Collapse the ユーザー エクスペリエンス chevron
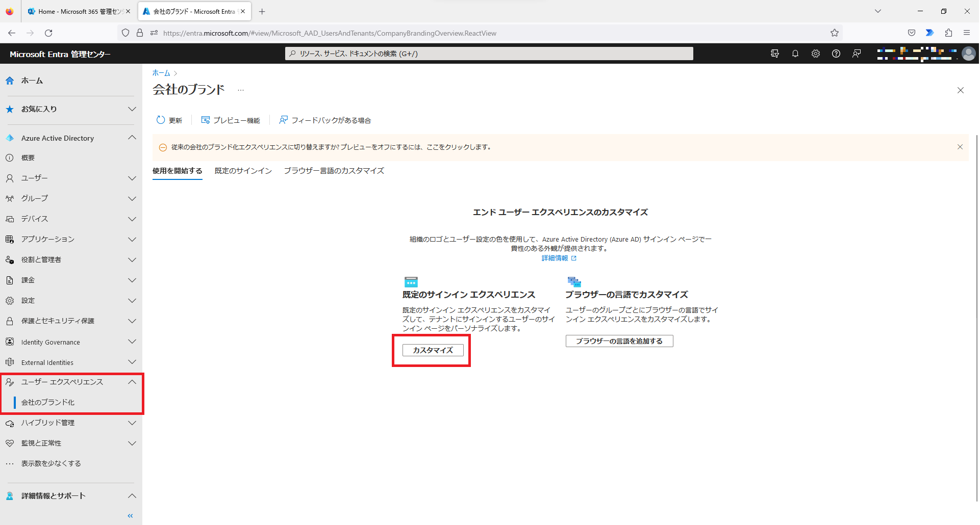 click(132, 382)
